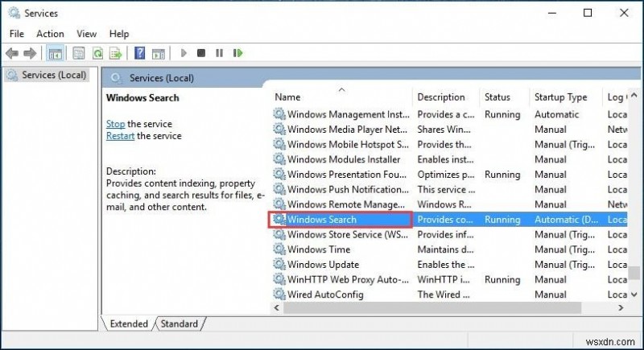Toggle Show/Hide Console Tree icon
Image resolution: width=644 pixels, height=350 pixels.
(55, 53)
